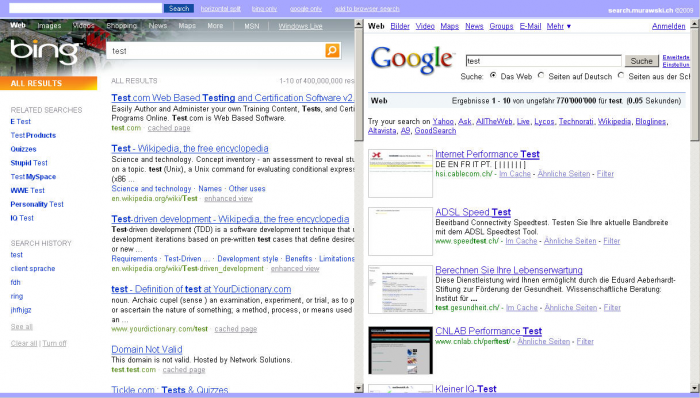Click Turn off search history
This screenshot has width=700, height=398.
coord(54,343)
